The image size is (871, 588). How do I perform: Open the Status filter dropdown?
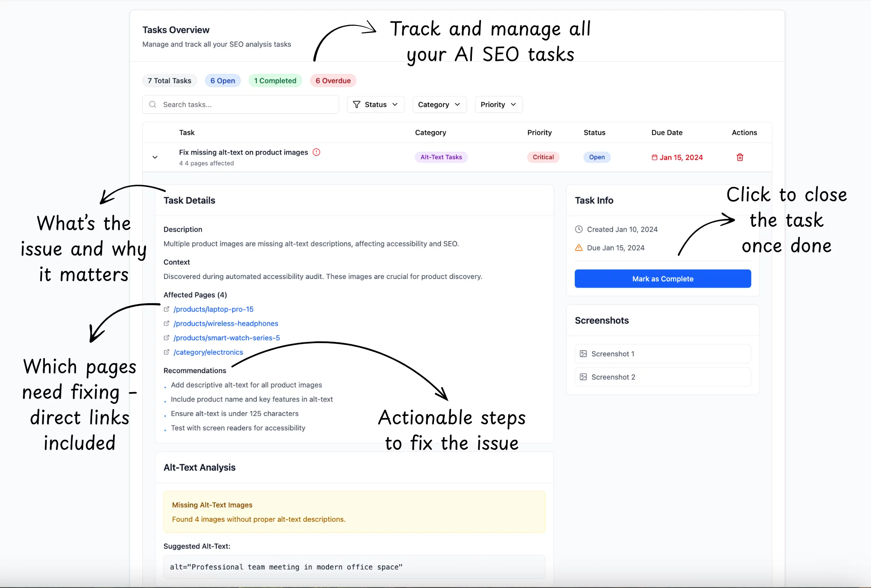[375, 105]
